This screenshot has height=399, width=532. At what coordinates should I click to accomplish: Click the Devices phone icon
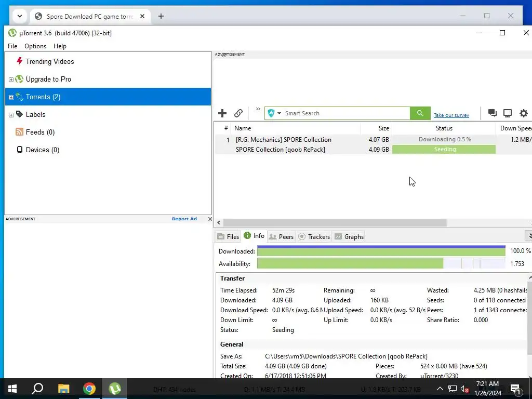click(x=20, y=149)
